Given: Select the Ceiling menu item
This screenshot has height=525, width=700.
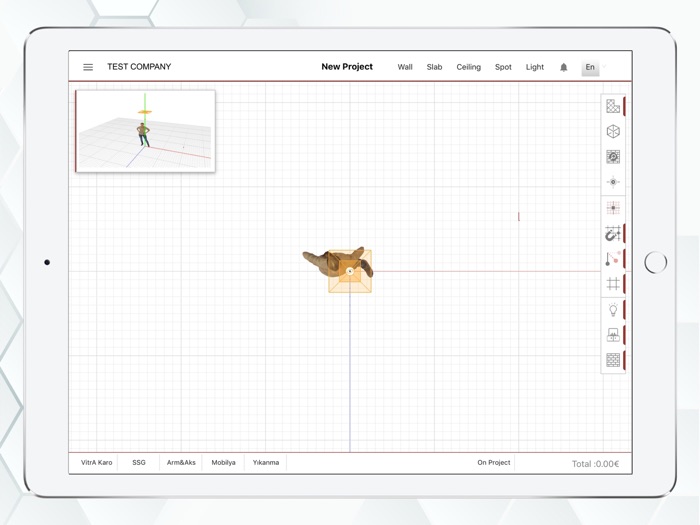Looking at the screenshot, I should (x=468, y=67).
